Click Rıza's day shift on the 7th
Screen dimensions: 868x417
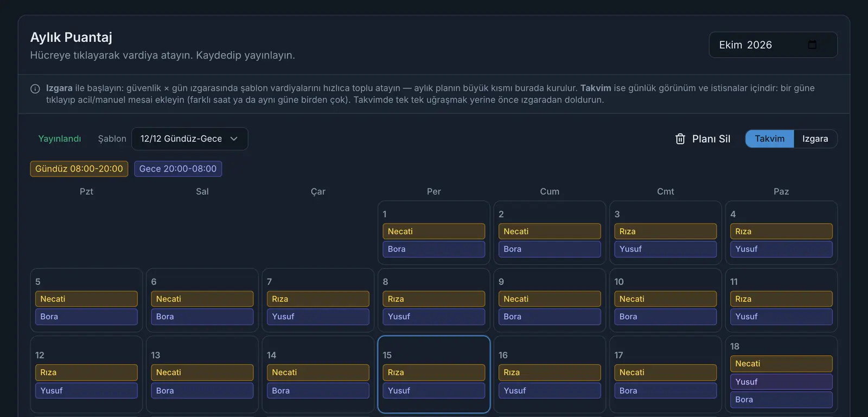[318, 299]
